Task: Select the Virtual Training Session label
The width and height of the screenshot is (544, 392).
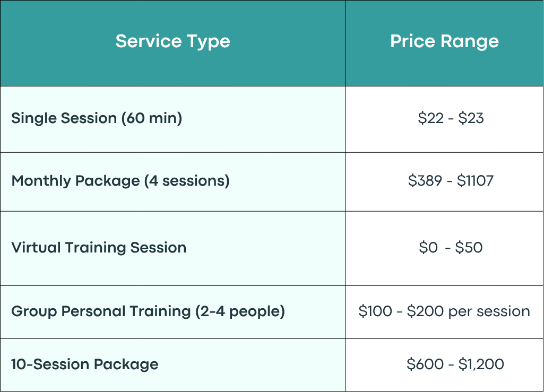Action: (99, 248)
